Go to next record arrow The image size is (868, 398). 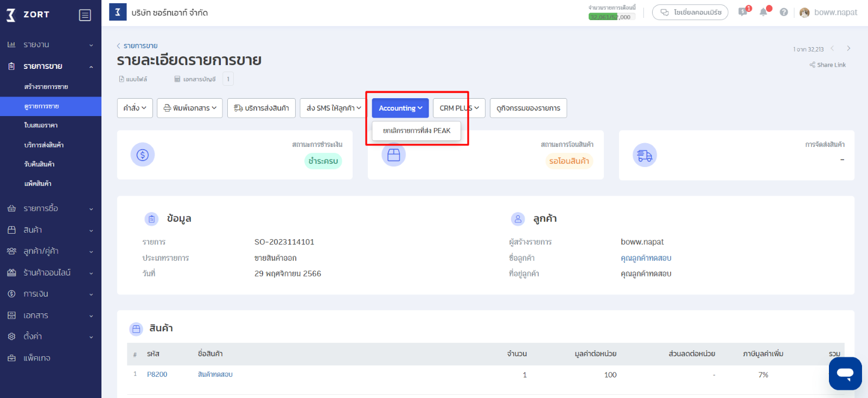(848, 48)
